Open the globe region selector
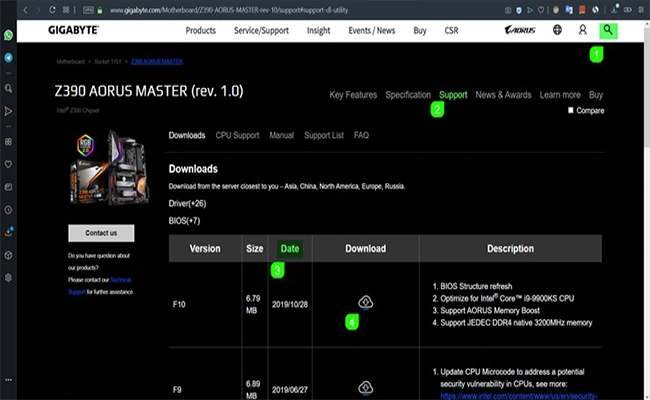 (557, 30)
